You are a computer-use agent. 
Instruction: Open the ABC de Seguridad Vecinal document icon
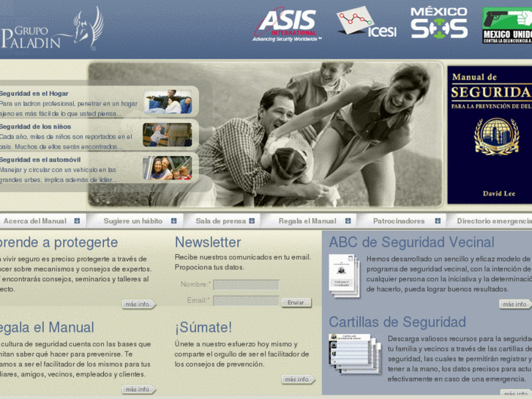coord(344,276)
